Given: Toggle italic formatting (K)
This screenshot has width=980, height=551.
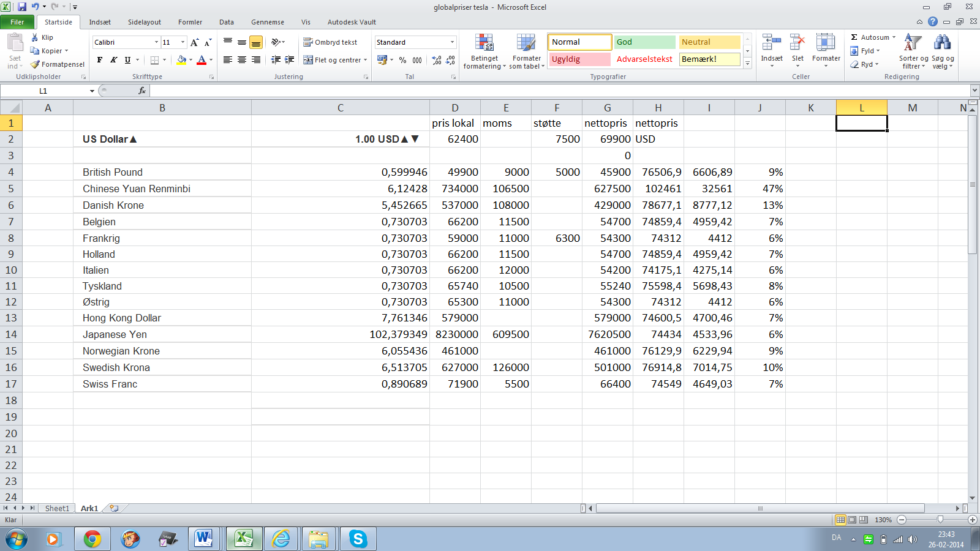Looking at the screenshot, I should (x=114, y=60).
